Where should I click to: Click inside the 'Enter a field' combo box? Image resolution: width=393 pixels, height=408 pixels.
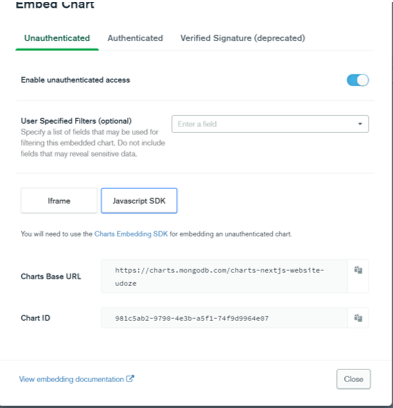click(270, 124)
